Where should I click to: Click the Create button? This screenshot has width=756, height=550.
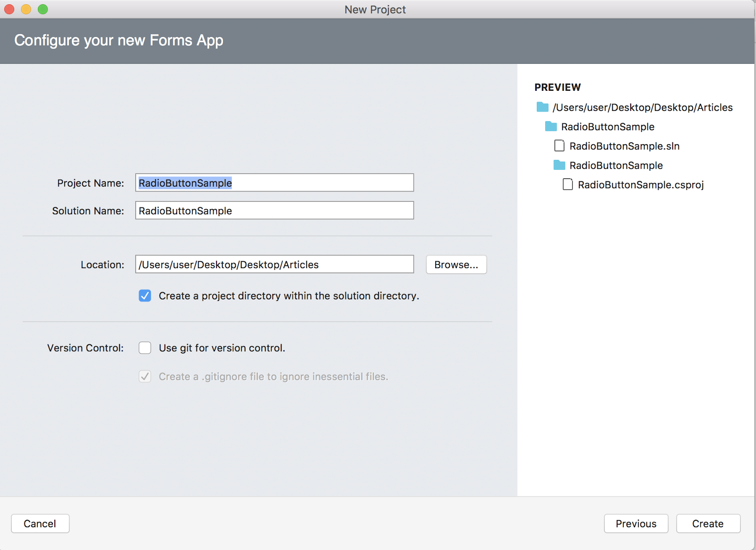(708, 524)
